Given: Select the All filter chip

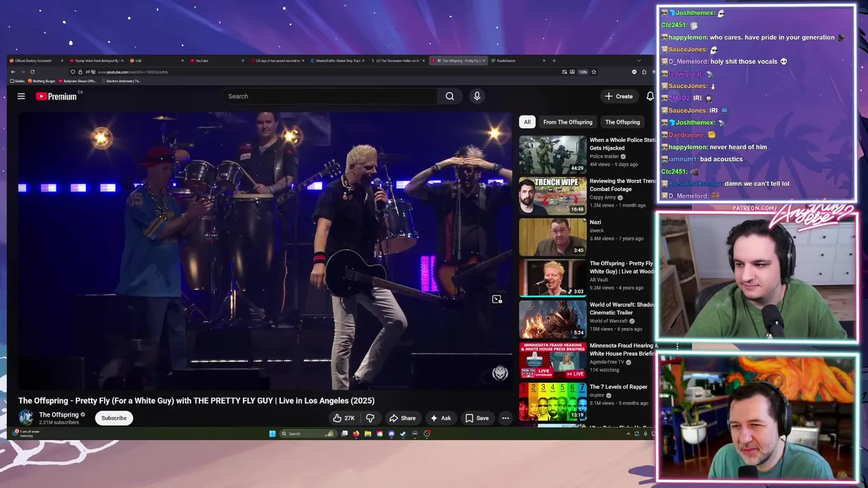Looking at the screenshot, I should click(x=527, y=122).
